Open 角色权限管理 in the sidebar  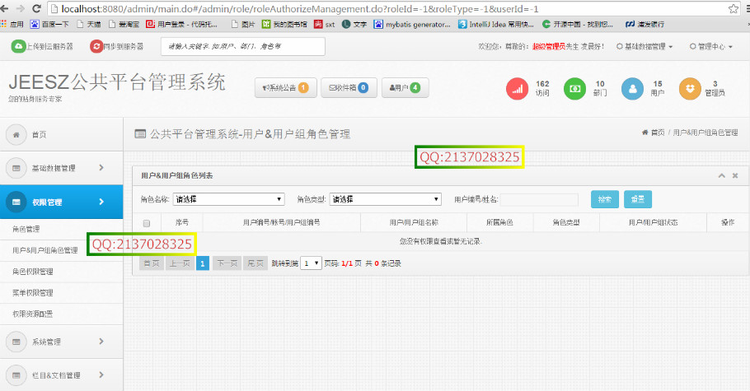tap(33, 271)
